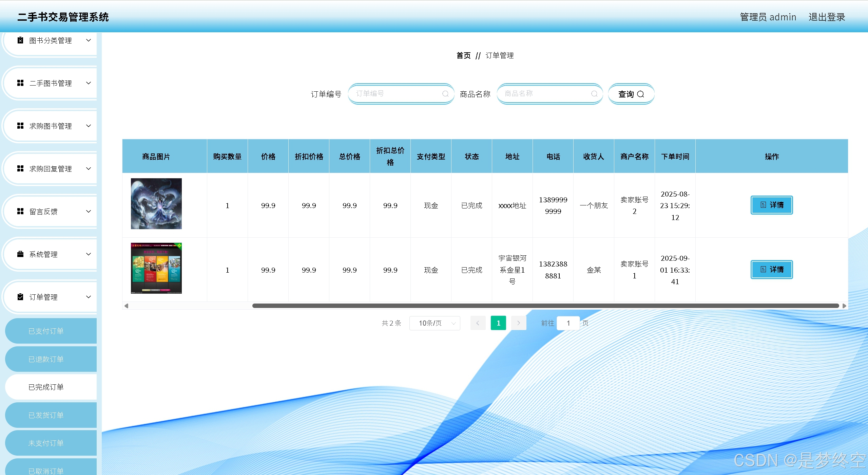
Task: Focus the 商品名称 input field
Action: click(x=550, y=94)
